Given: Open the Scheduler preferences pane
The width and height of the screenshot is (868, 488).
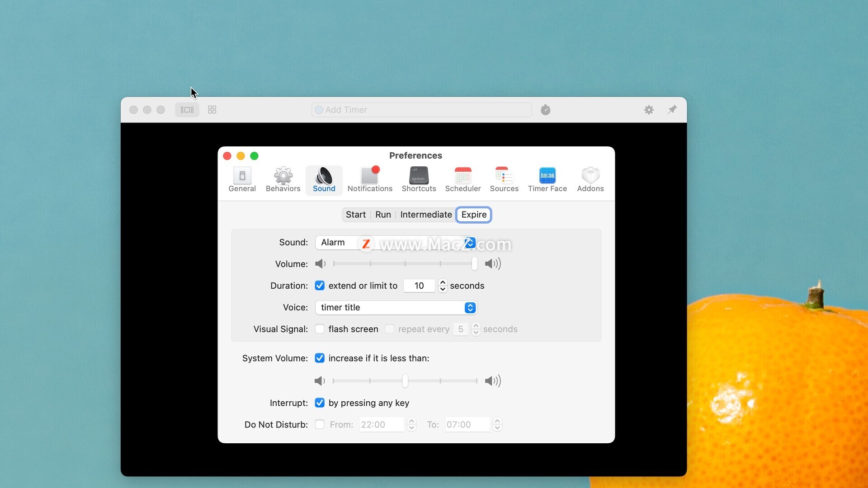Looking at the screenshot, I should (x=463, y=180).
